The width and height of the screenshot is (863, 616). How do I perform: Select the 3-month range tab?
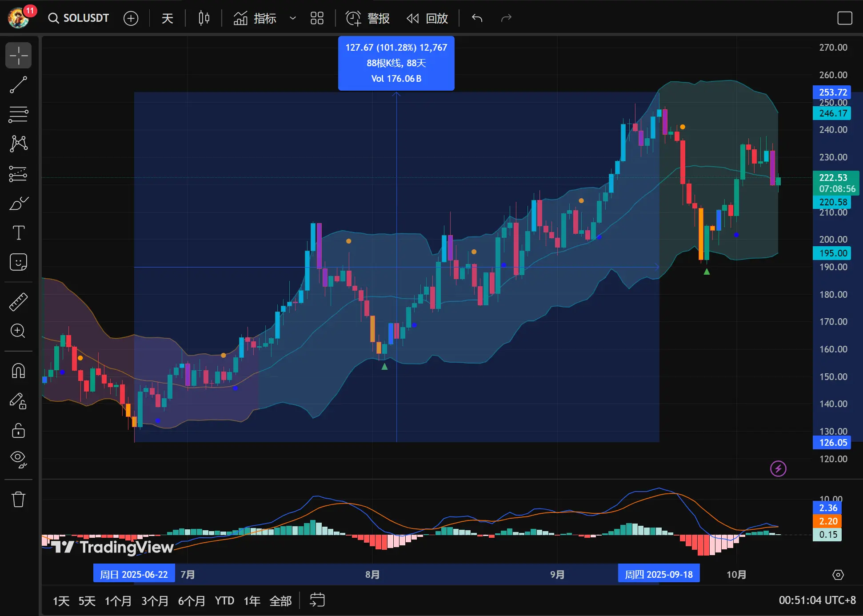click(x=155, y=601)
